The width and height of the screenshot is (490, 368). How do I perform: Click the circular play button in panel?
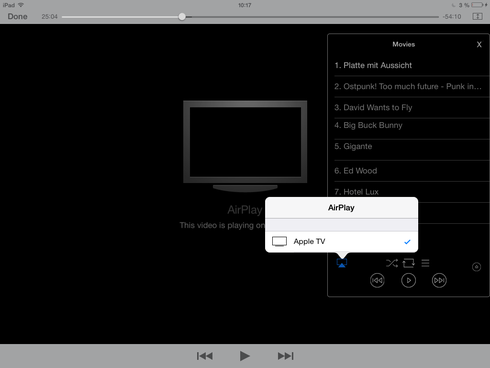(x=408, y=280)
